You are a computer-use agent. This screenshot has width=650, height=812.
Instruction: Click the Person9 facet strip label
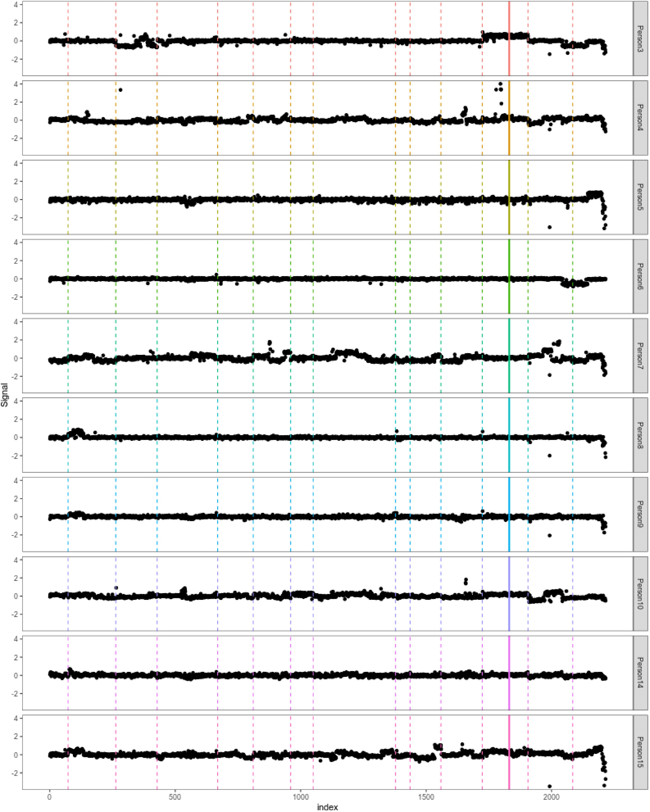pyautogui.click(x=640, y=514)
